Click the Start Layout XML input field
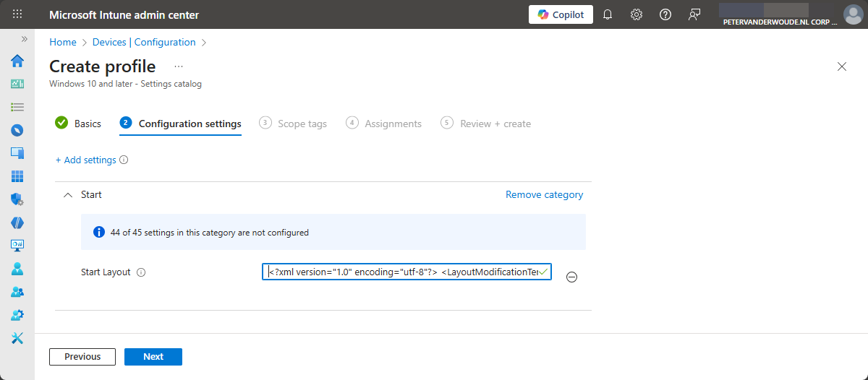This screenshot has width=868, height=380. coord(401,272)
